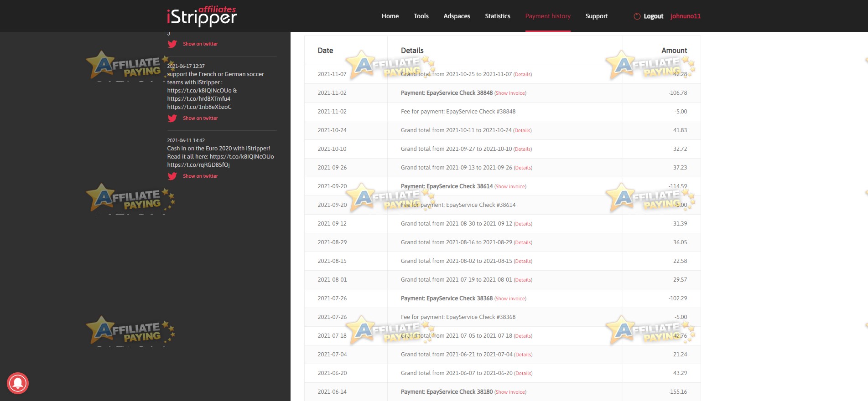
Task: Click the Logout link
Action: (x=653, y=16)
